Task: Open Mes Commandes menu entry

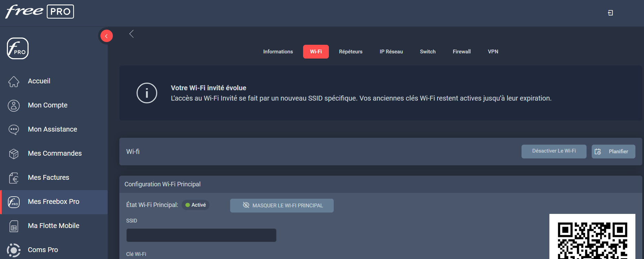Action: coord(54,154)
